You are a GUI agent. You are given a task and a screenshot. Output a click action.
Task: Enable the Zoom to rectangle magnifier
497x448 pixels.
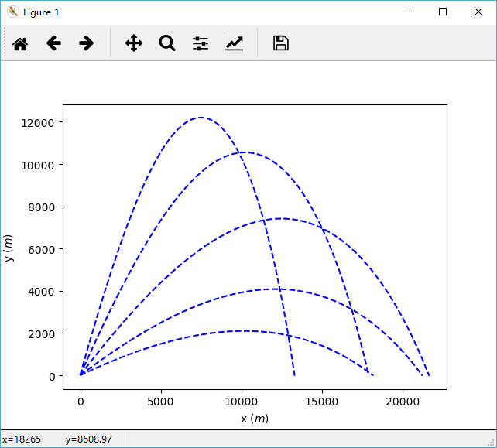coord(167,43)
